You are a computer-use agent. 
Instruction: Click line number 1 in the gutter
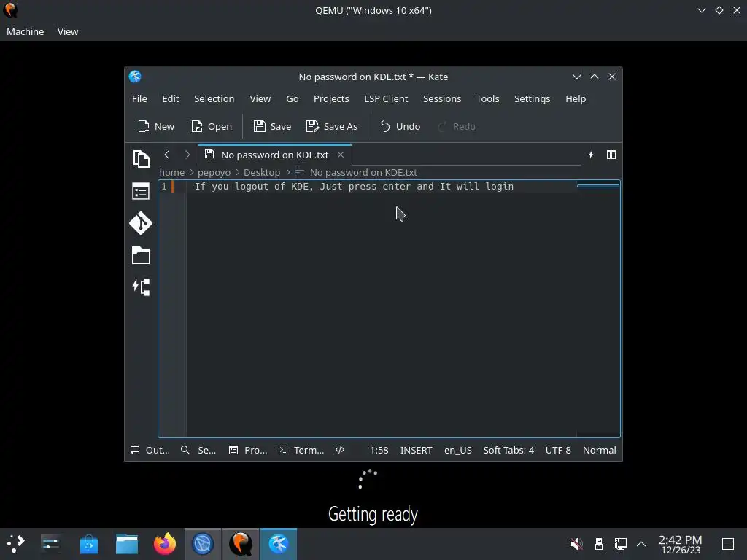tap(164, 186)
